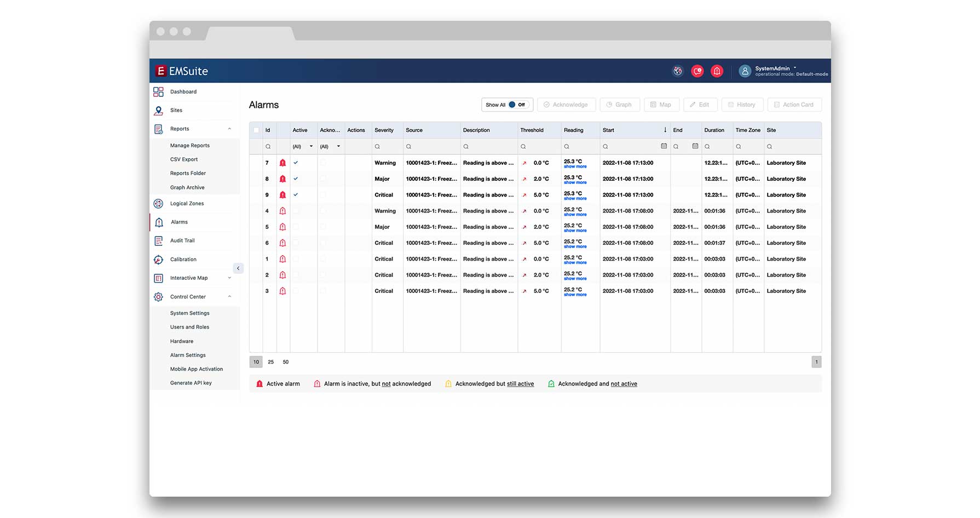Click active alarm bell icon for Id 9

click(x=283, y=195)
